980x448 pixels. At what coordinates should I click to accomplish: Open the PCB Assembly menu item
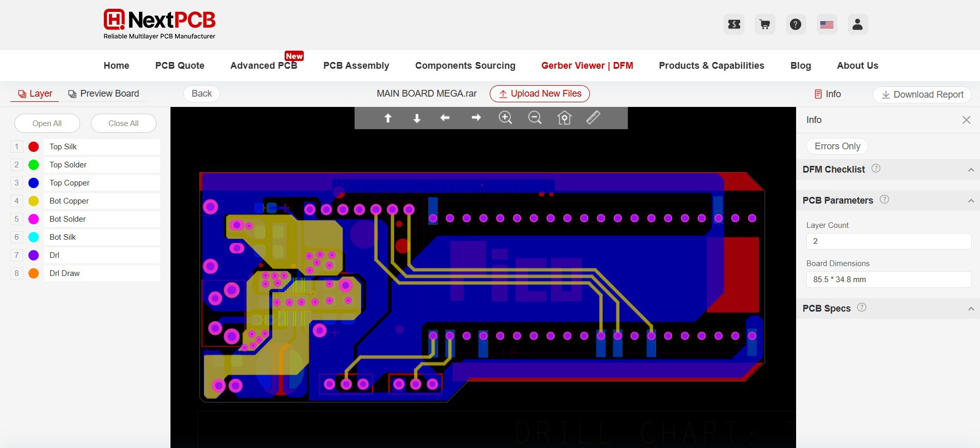[x=356, y=66]
